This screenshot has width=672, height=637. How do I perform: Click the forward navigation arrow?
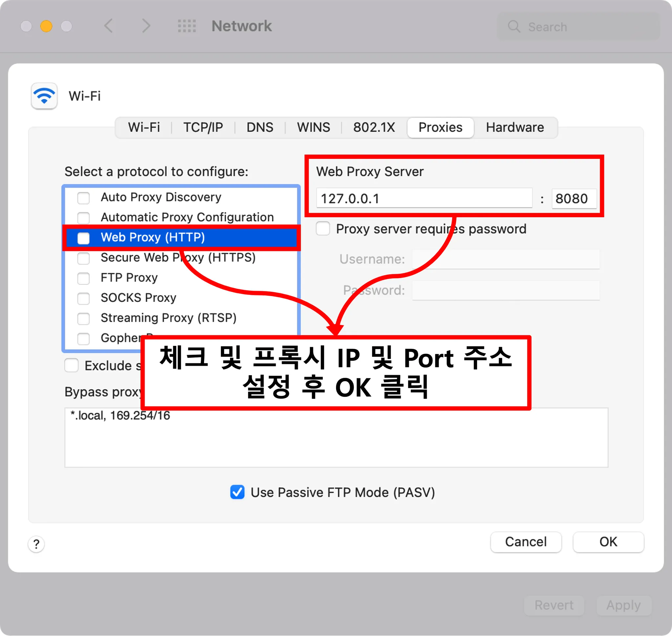click(x=146, y=26)
